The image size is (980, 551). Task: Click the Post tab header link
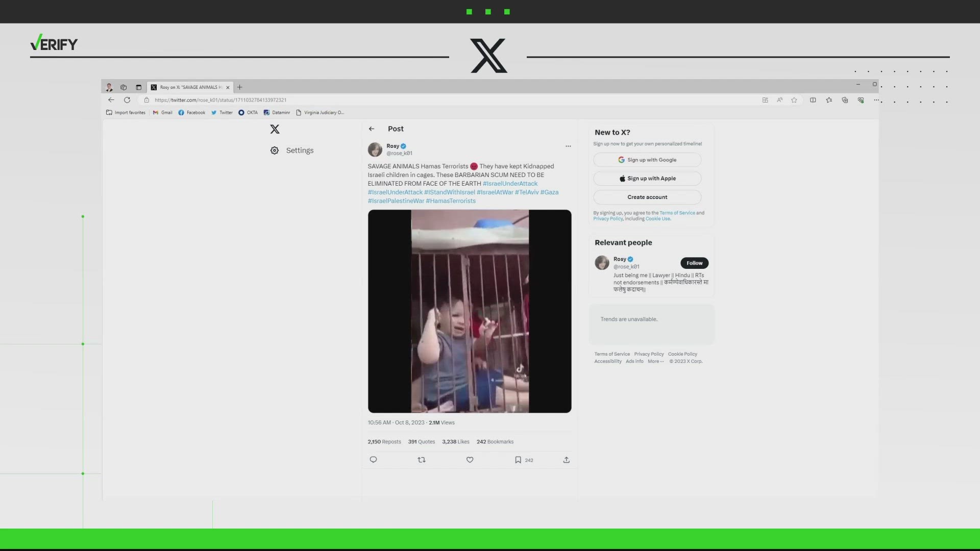click(395, 128)
